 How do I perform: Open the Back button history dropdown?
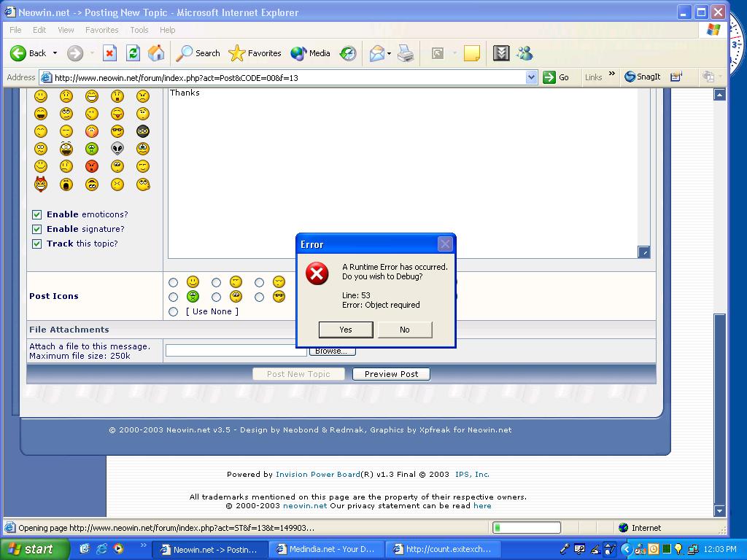pos(55,53)
